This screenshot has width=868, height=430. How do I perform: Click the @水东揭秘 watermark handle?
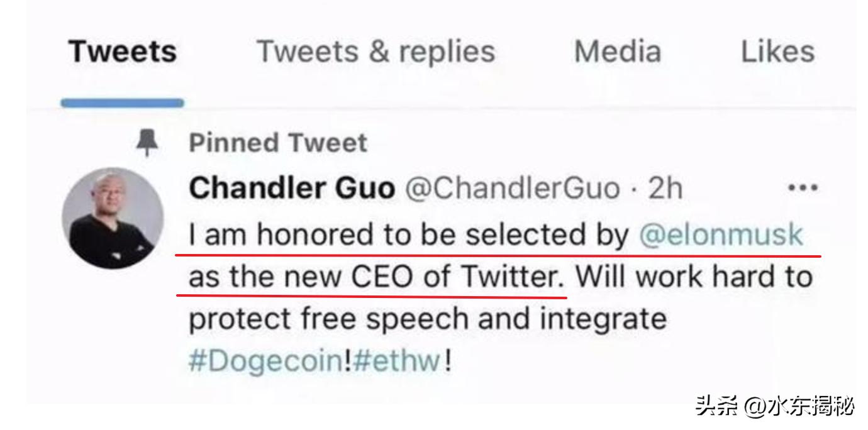(x=800, y=407)
